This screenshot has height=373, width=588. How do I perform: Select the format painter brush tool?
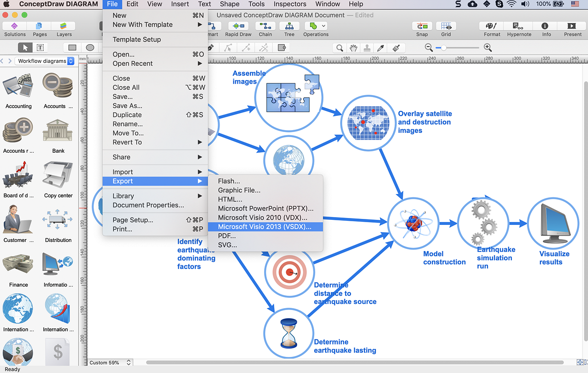click(x=396, y=47)
